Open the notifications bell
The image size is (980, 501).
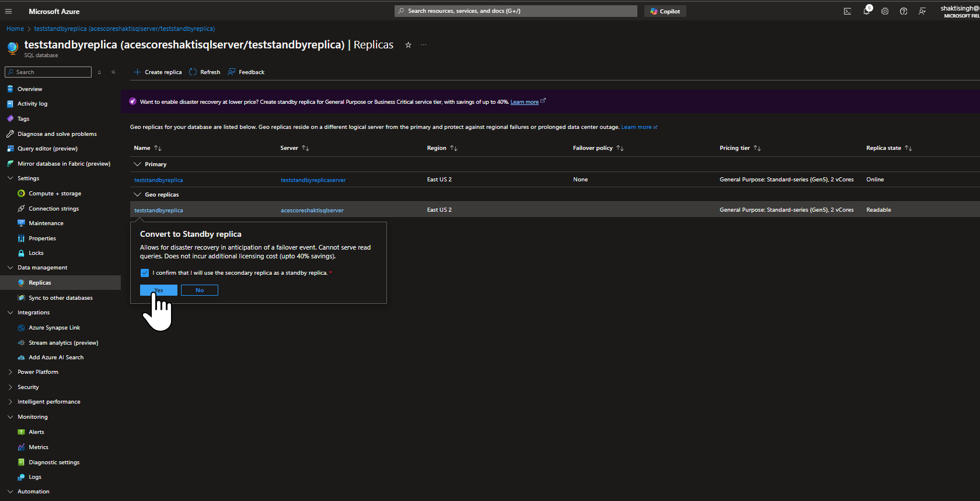point(867,11)
